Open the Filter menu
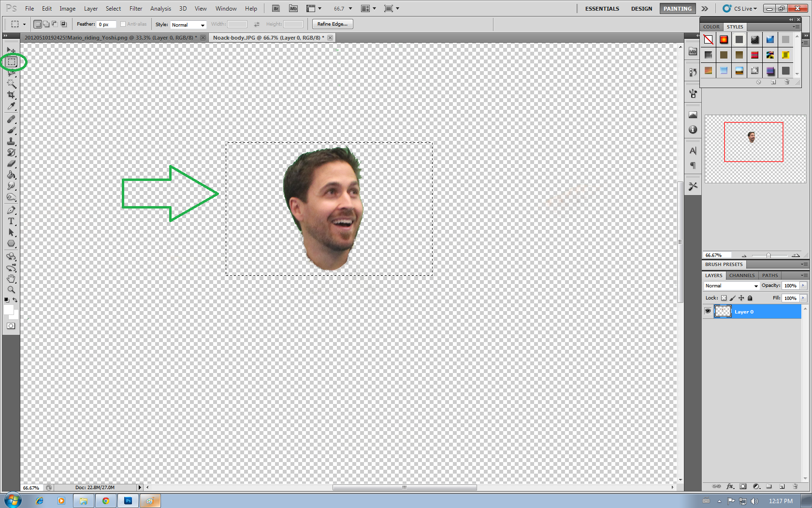Viewport: 812px width, 508px height. (135, 8)
